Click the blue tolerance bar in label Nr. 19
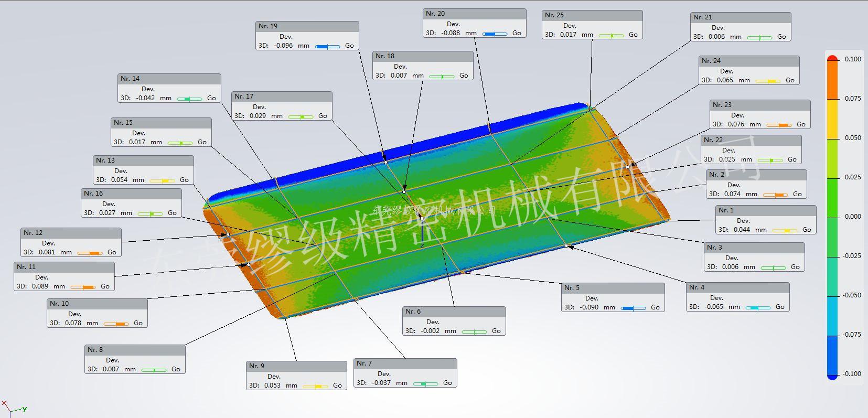This screenshot has width=868, height=418. coord(327,46)
